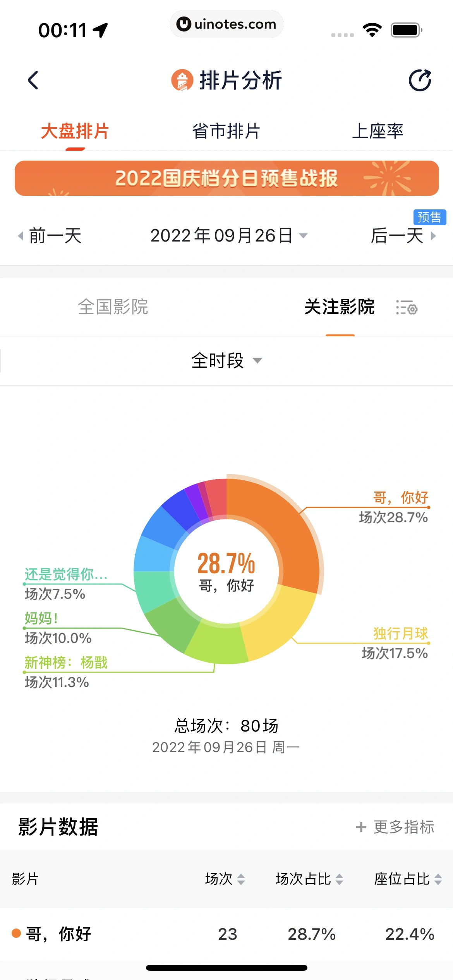
Task: Open the 哥，你好 film row
Action: click(x=226, y=934)
